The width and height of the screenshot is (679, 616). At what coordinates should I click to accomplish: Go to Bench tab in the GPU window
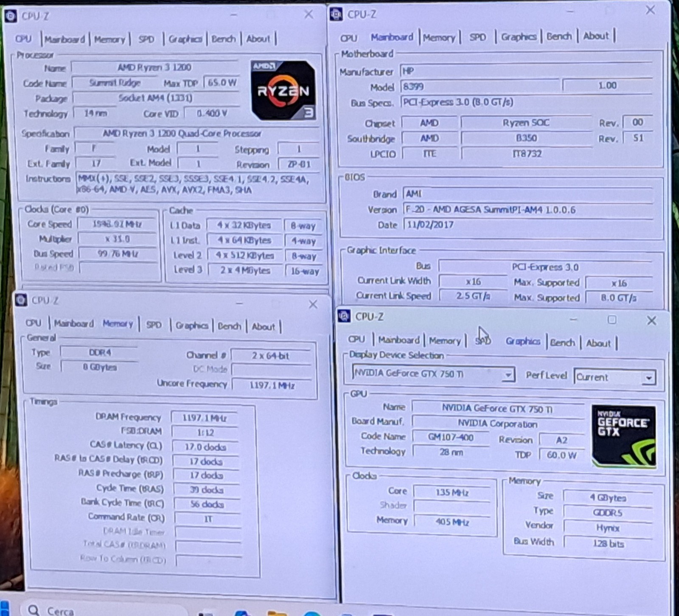point(563,342)
